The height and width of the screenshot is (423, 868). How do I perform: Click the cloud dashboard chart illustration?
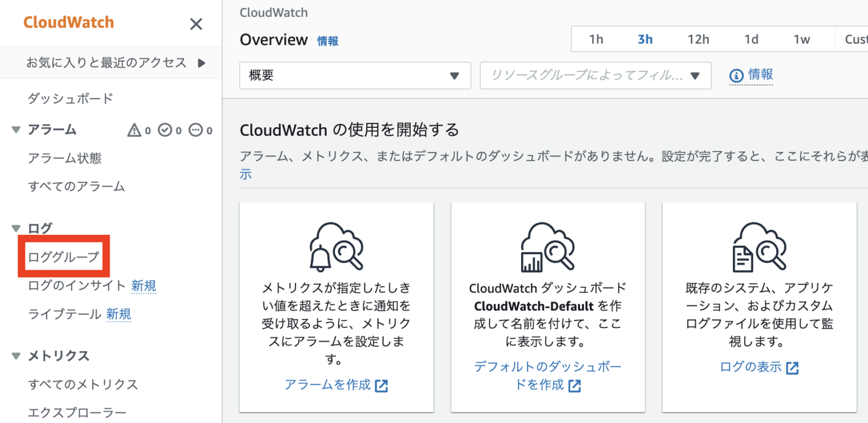(x=548, y=246)
